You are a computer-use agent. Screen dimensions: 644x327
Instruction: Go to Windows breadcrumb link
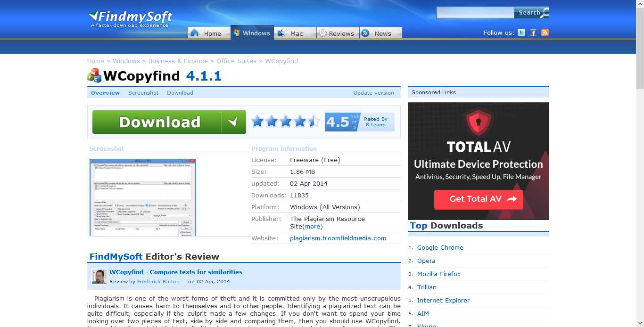[x=126, y=61]
